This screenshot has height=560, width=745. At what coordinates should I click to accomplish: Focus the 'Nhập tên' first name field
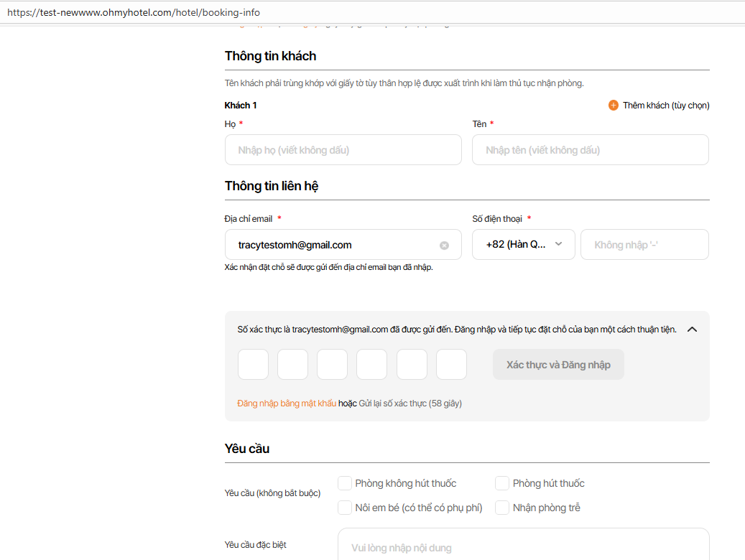tap(590, 150)
